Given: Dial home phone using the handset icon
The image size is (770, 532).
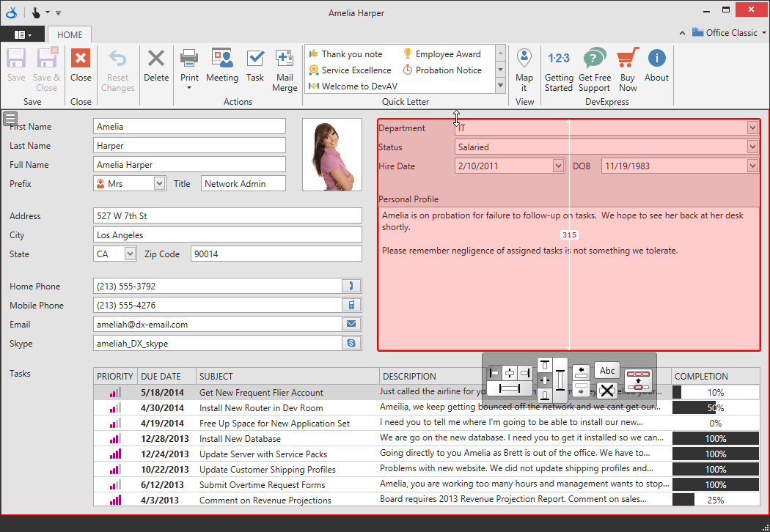Looking at the screenshot, I should pyautogui.click(x=351, y=286).
